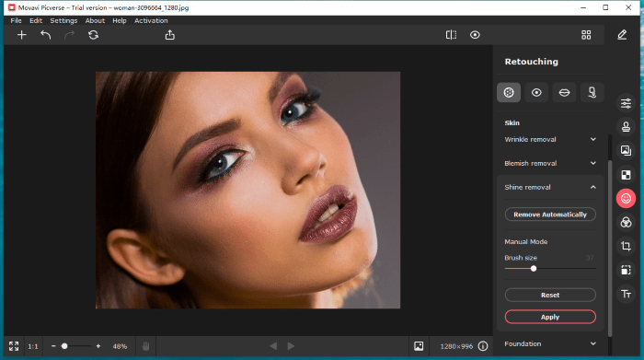
Task: Select the Skin retouching tab icon
Action: 509,92
